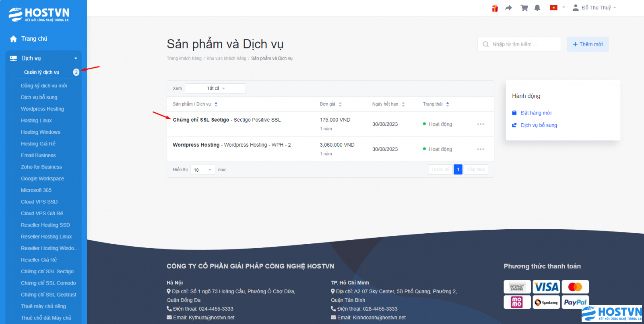This screenshot has width=644, height=324.
Task: Select Hosting Linux in sidebar
Action: pyautogui.click(x=36, y=120)
